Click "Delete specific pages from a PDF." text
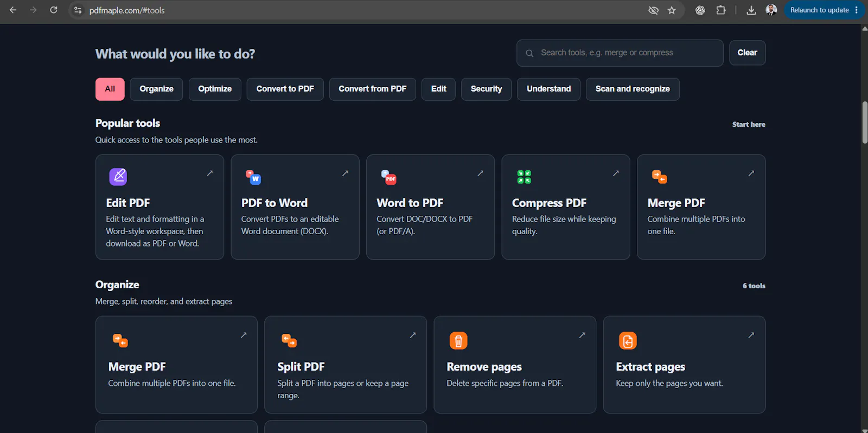 tap(505, 383)
